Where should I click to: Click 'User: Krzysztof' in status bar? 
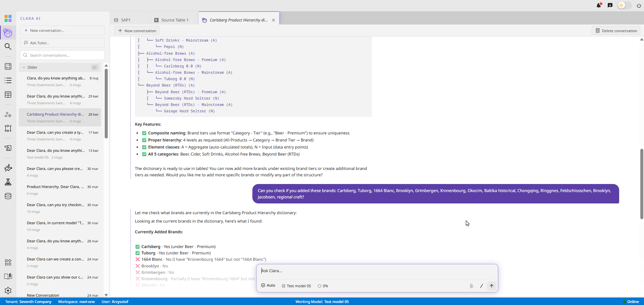tap(115, 302)
